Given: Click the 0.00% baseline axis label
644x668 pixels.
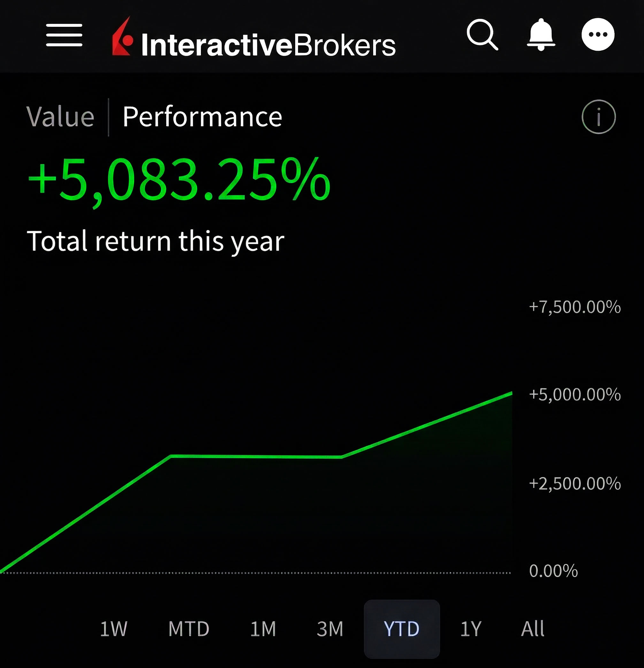Looking at the screenshot, I should coord(553,571).
